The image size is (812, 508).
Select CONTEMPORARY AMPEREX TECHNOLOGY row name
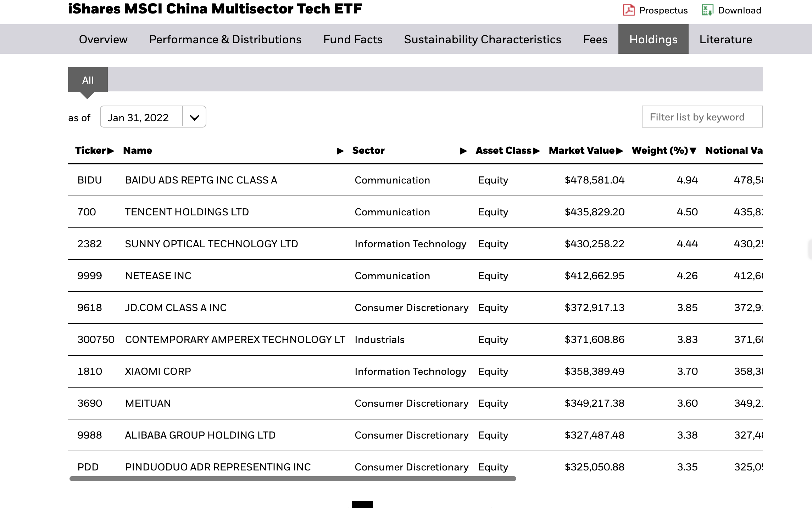235,339
